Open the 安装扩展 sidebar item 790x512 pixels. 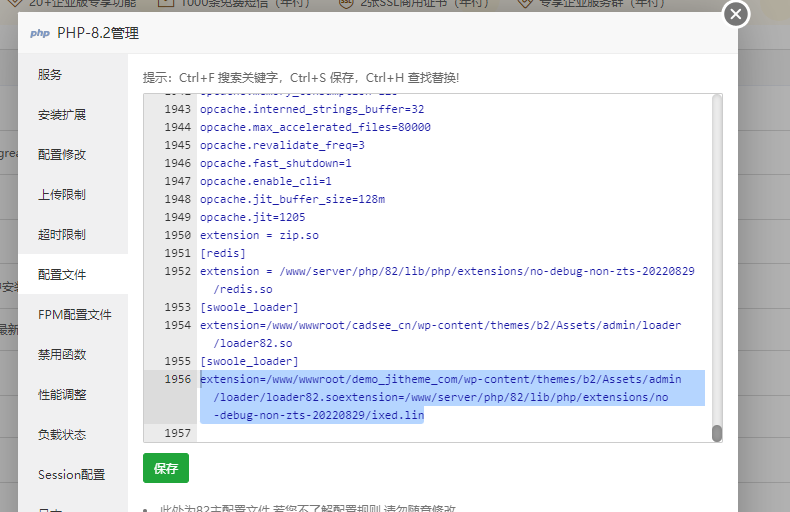62,115
